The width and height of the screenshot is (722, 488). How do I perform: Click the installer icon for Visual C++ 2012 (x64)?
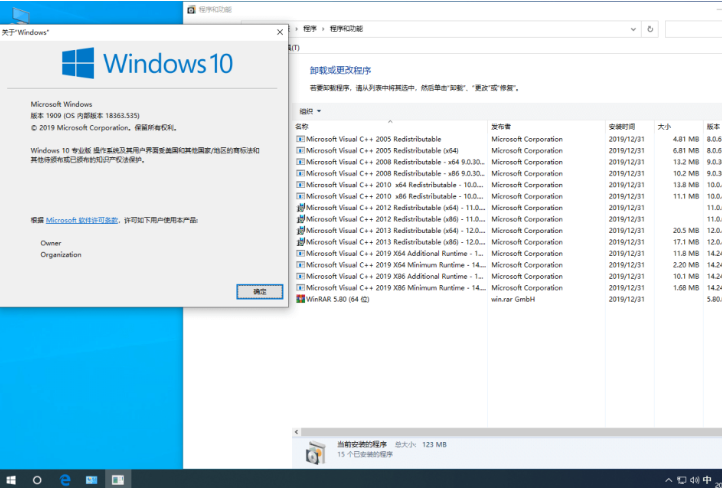click(x=300, y=208)
